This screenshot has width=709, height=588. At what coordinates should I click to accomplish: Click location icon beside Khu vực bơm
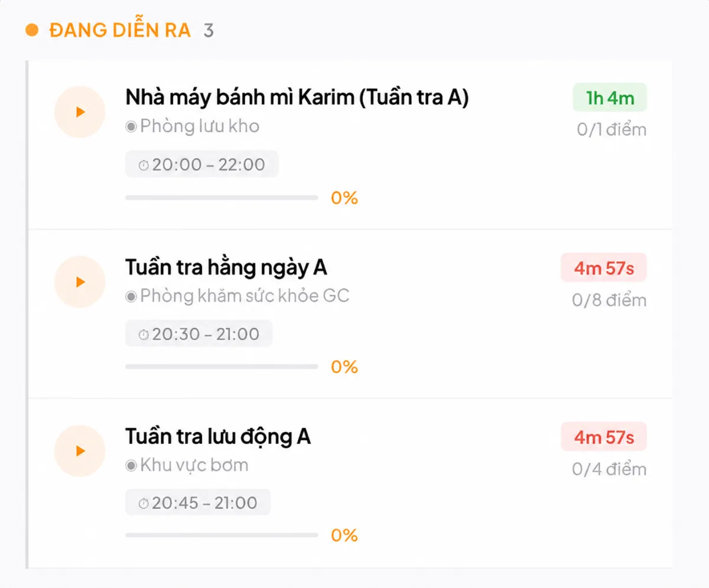point(131,466)
